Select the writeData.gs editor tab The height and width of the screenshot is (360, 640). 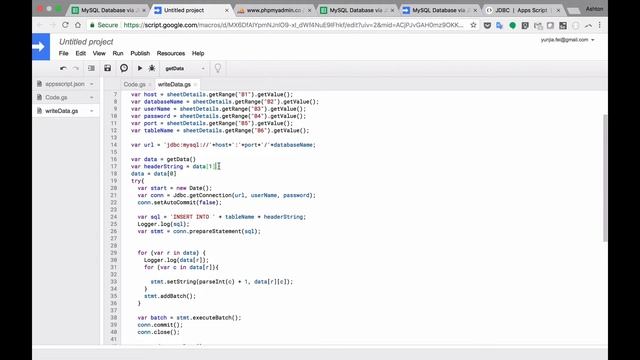coord(174,84)
